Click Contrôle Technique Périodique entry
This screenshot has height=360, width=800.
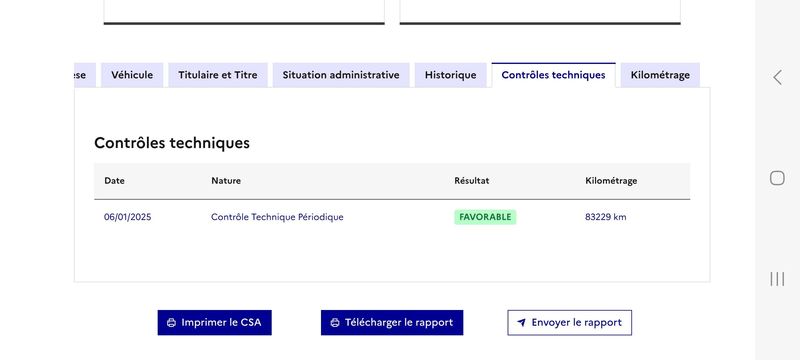coord(277,217)
